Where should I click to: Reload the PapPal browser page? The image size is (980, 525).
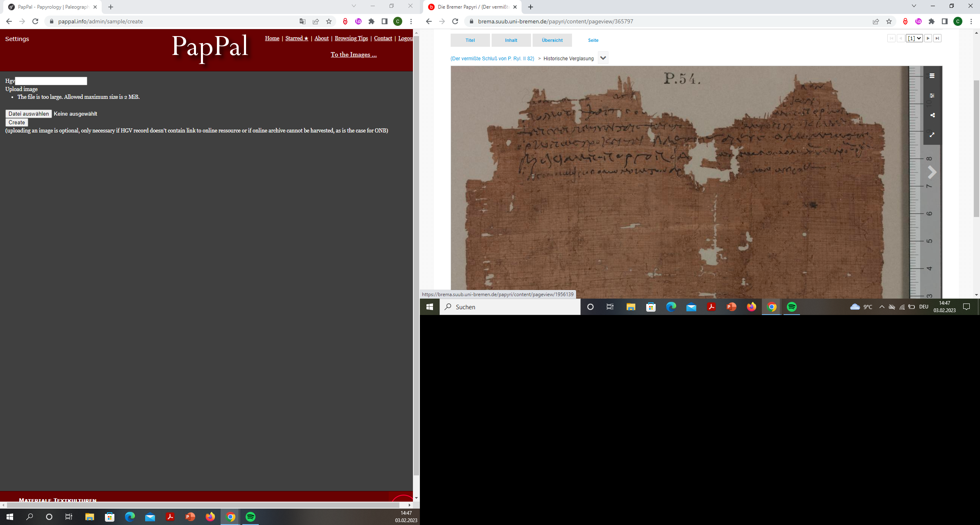point(35,21)
